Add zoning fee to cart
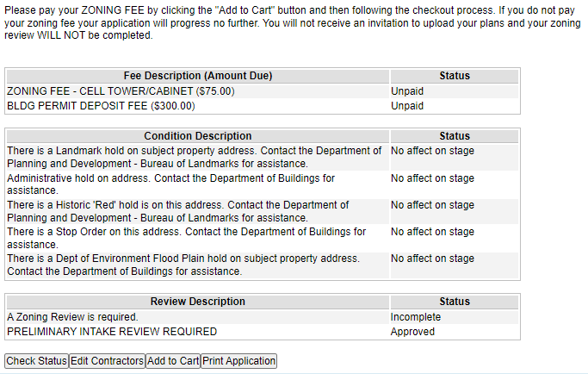588x374 pixels. pos(173,361)
